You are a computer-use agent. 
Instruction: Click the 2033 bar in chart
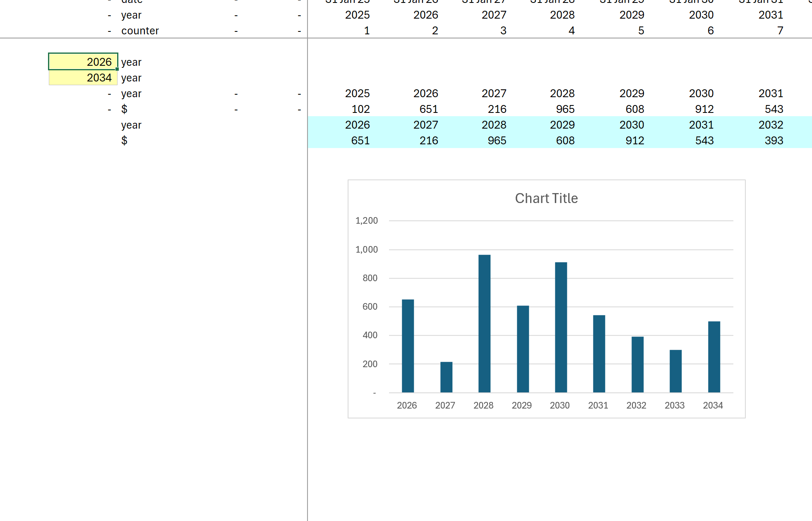click(x=675, y=371)
